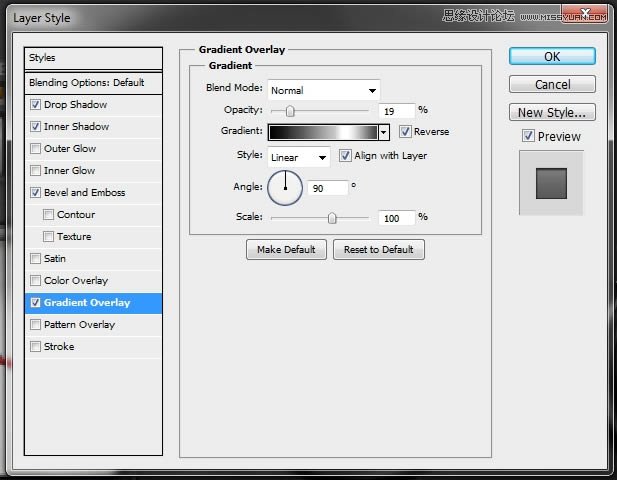This screenshot has height=480, width=617.
Task: Click the Opacity slider handle
Action: click(x=290, y=111)
